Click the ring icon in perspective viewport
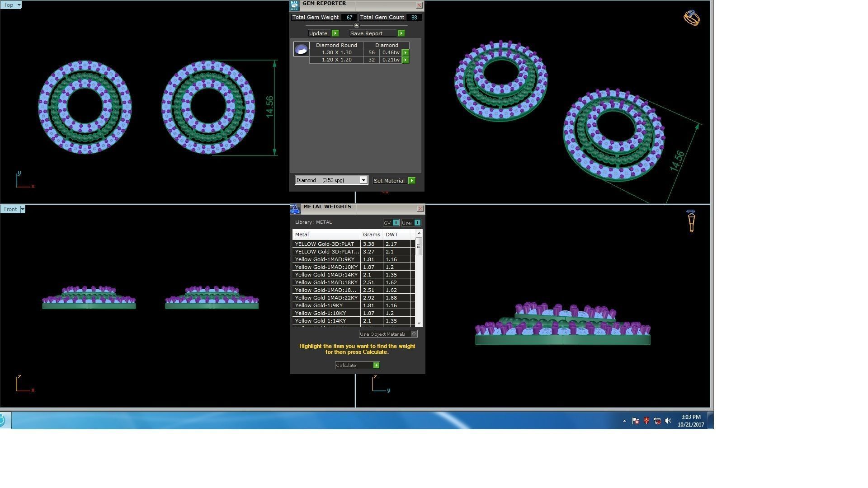 point(691,18)
